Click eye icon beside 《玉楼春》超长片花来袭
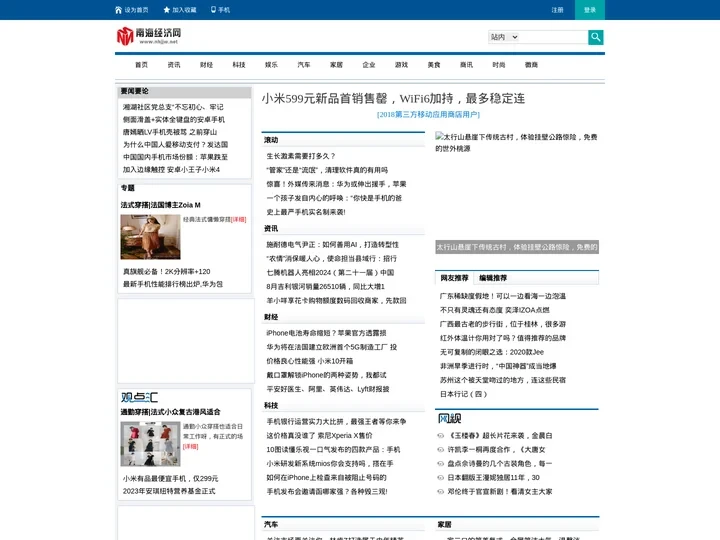Image resolution: width=720 pixels, height=540 pixels. (441, 436)
